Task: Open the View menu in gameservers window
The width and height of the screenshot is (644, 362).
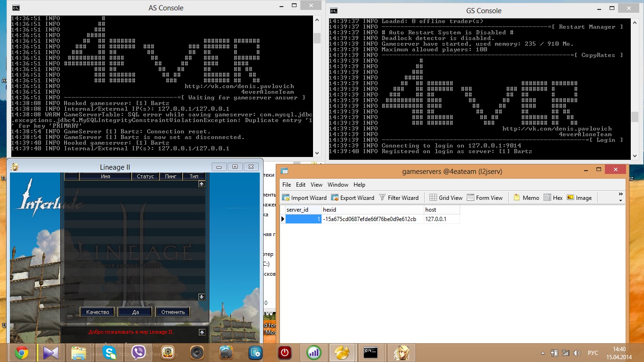Action: 317,185
